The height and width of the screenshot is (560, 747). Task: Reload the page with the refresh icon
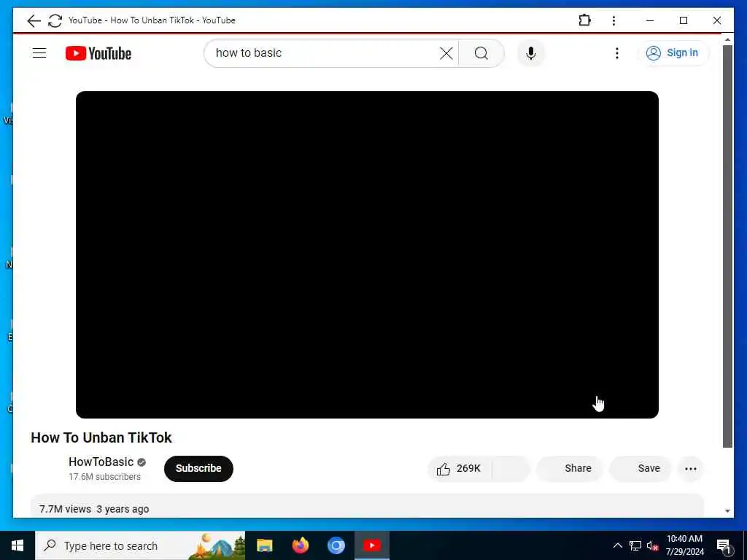tap(55, 20)
